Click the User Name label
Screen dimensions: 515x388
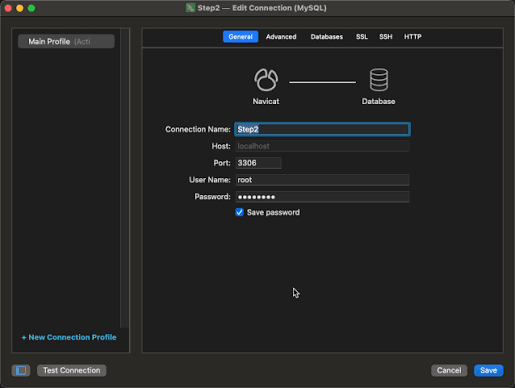click(x=210, y=180)
